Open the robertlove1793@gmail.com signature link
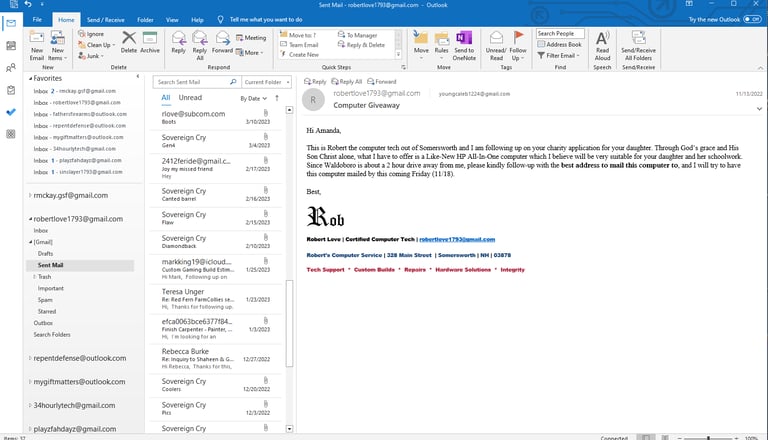768x440 pixels. tap(457, 240)
